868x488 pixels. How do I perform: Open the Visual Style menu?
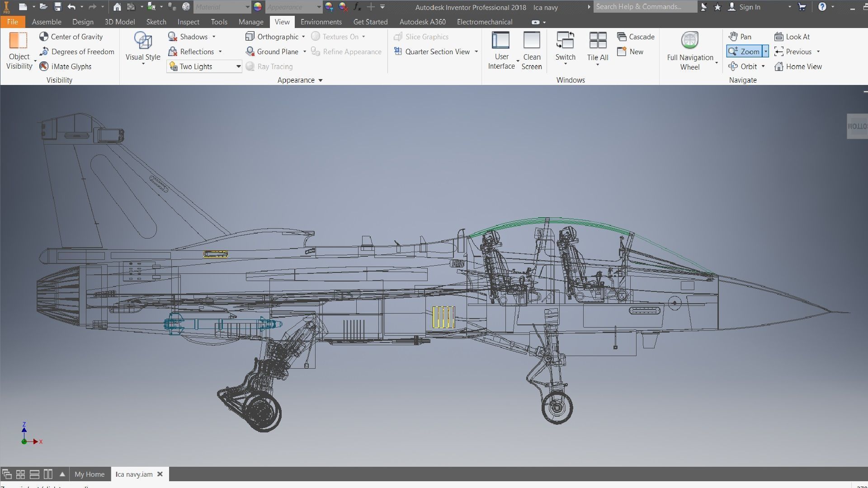pyautogui.click(x=143, y=49)
